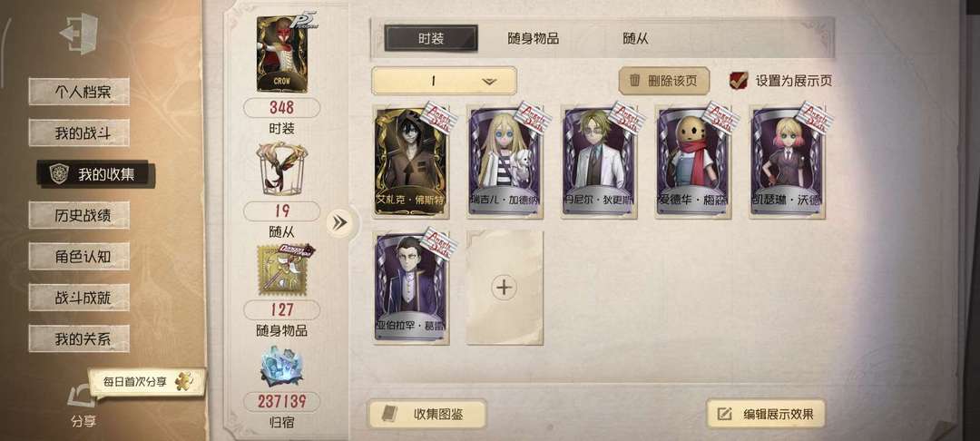Viewport: 980px width, 441px height.
Task: Click the exit door icon
Action: [x=79, y=33]
